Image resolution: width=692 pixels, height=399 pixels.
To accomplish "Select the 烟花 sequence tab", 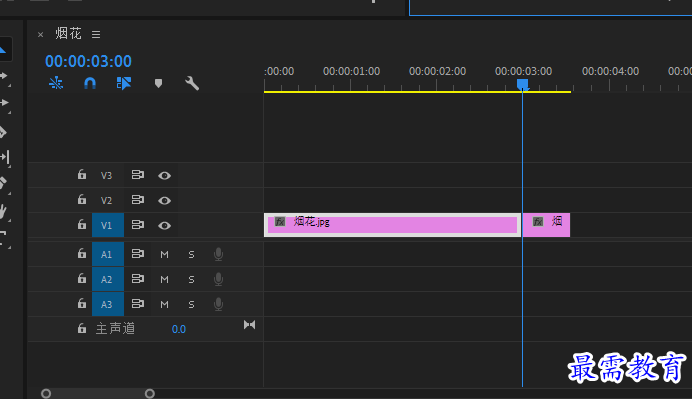I will [68, 34].
